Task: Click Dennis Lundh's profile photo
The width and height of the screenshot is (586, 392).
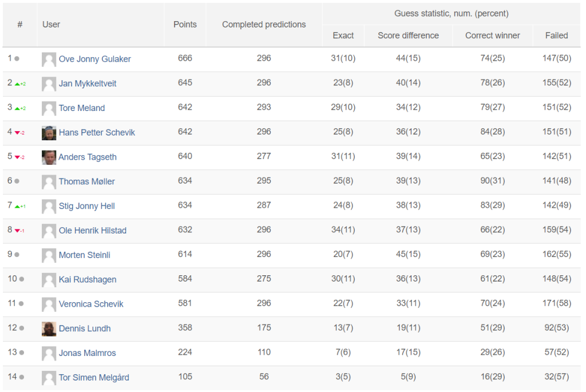Action: pos(49,329)
